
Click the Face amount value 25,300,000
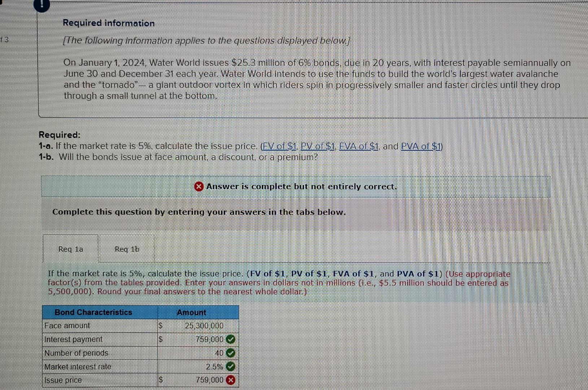pyautogui.click(x=204, y=326)
